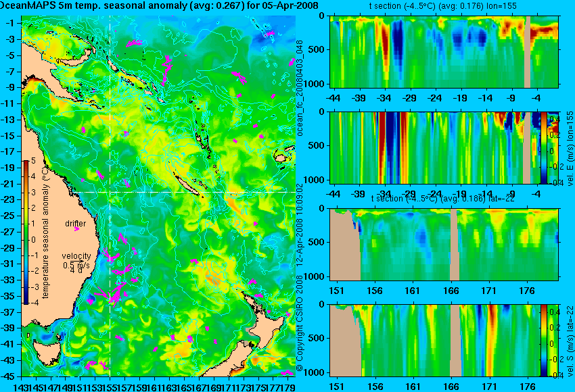Click the '161' tick below the lat=-22 temperature section
The width and height of the screenshot is (575, 392).
pos(413,291)
